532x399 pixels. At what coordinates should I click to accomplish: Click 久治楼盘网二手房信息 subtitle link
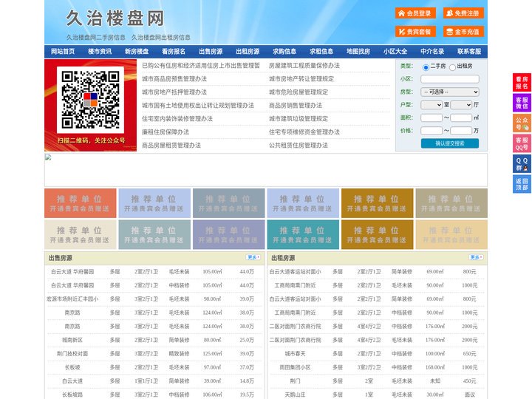[96, 38]
